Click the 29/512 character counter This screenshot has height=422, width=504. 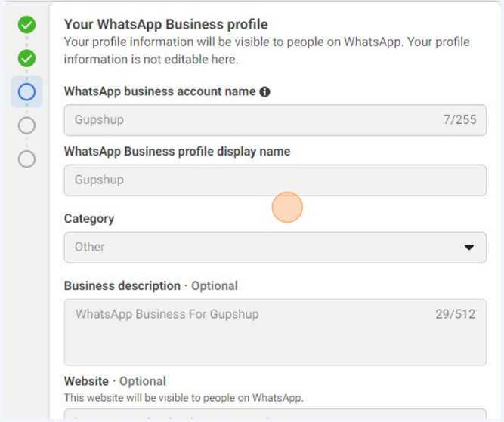[456, 314]
